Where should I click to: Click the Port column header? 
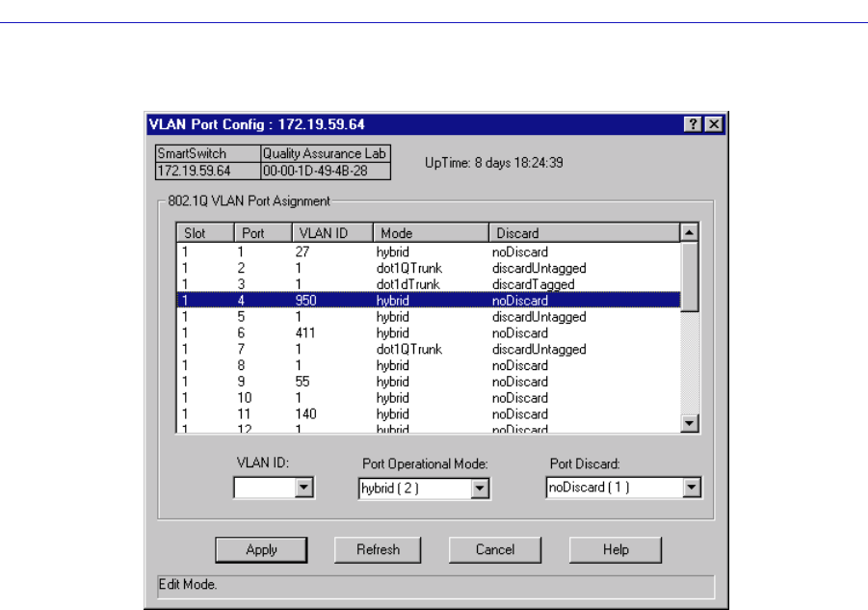point(262,233)
